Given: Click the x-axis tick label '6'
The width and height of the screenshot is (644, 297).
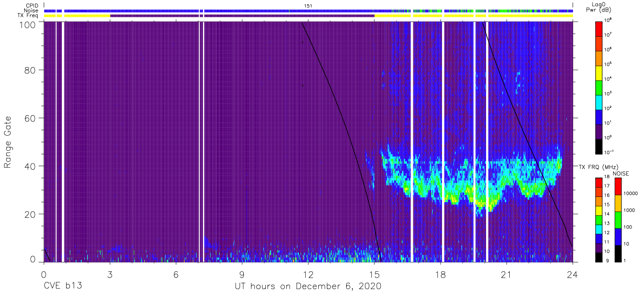Looking at the screenshot, I should [176, 273].
